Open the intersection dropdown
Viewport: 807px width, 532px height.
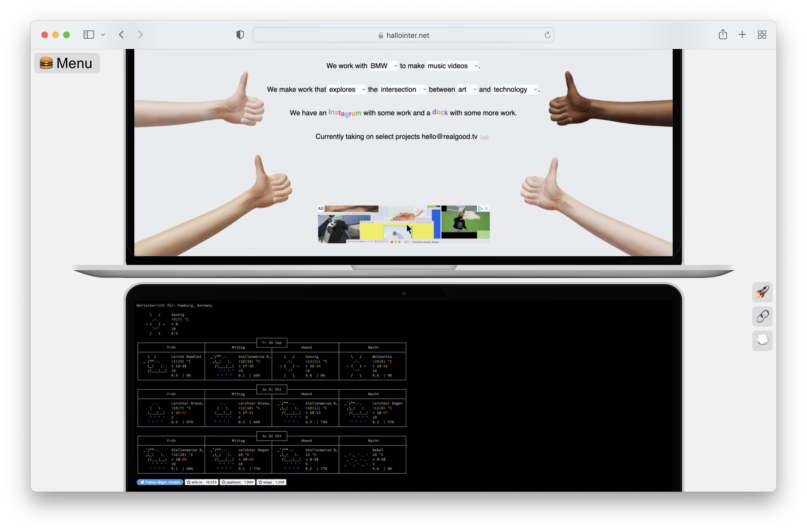[x=403, y=90]
